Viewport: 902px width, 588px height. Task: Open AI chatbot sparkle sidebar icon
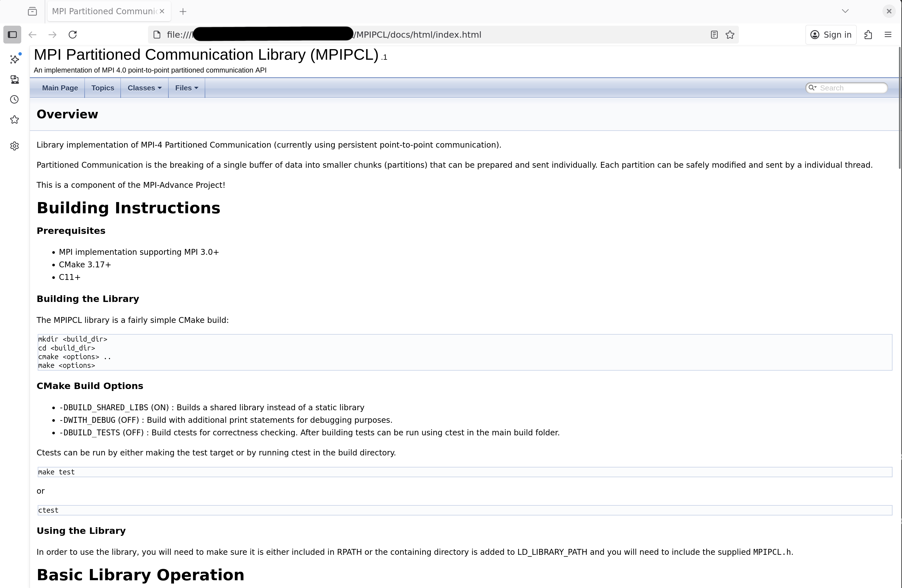(x=15, y=59)
